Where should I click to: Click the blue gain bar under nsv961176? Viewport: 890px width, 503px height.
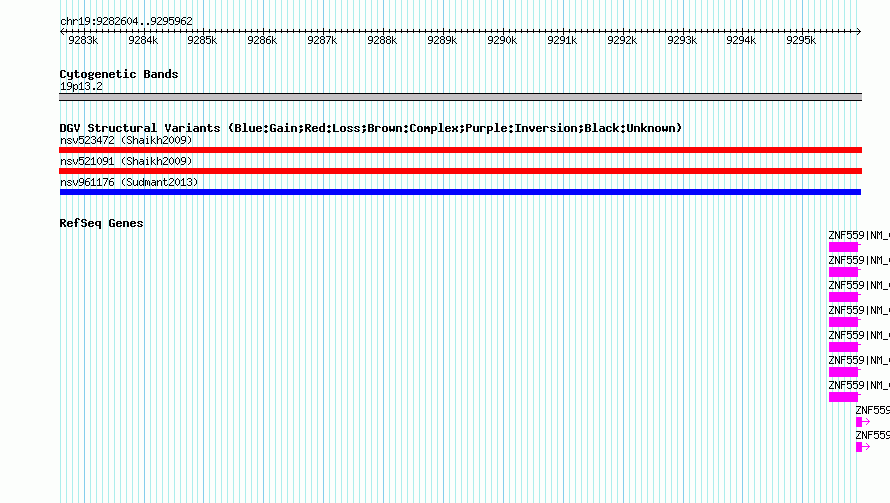[460, 192]
